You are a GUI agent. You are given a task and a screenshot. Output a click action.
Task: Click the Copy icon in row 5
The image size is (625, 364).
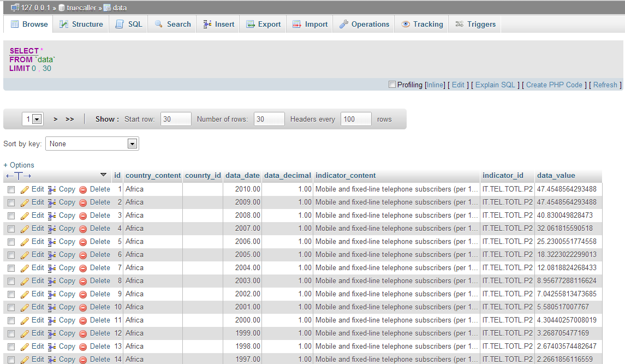(52, 242)
